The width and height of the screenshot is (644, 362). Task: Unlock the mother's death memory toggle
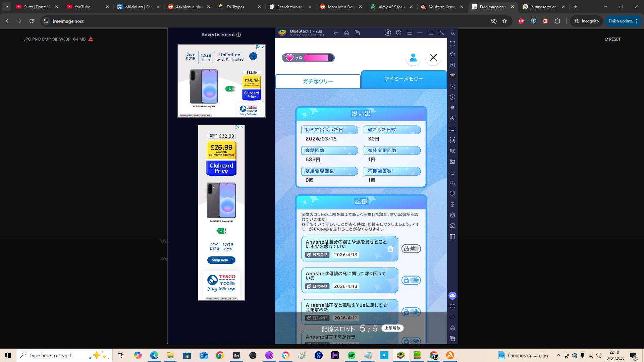pyautogui.click(x=411, y=280)
